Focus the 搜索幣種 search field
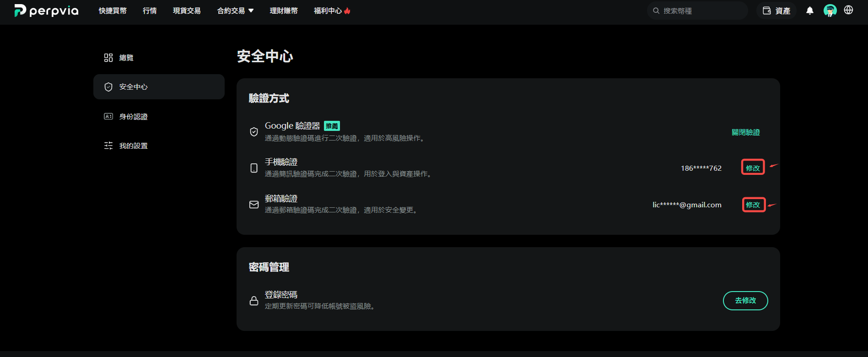868x357 pixels. pyautogui.click(x=697, y=11)
